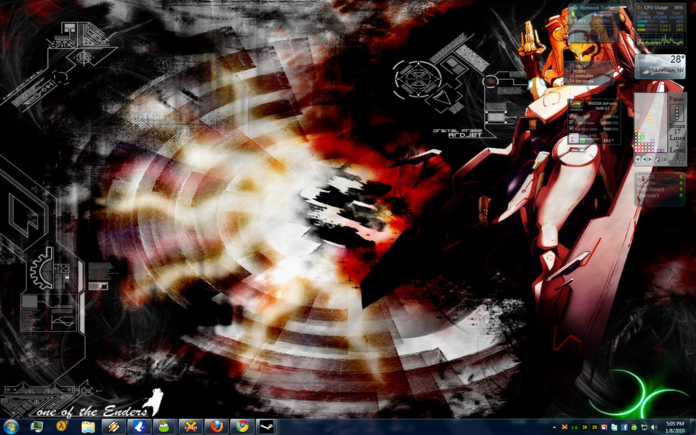Open Windows Explorer folder icon
Viewport: 696px width, 435px height.
tap(88, 427)
